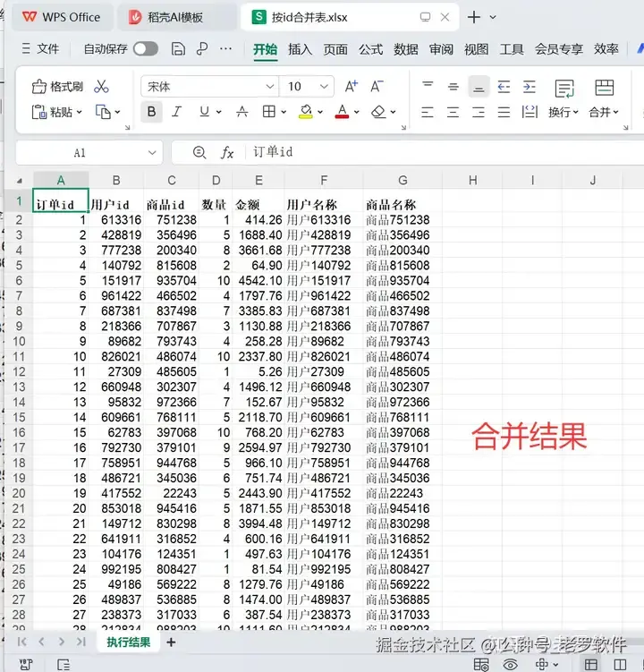
Task: Apply italic with the I icon
Action: pos(176,112)
